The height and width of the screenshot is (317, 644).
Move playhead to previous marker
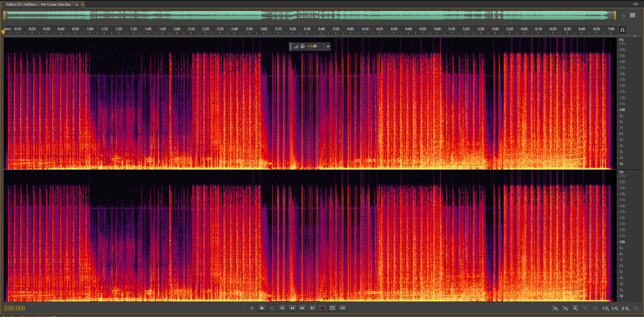click(282, 308)
